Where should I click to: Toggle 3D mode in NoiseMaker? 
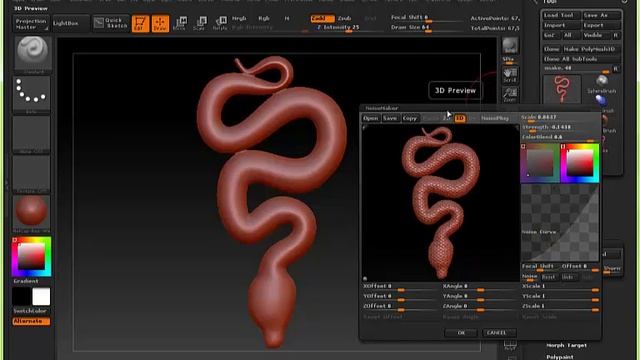(460, 118)
